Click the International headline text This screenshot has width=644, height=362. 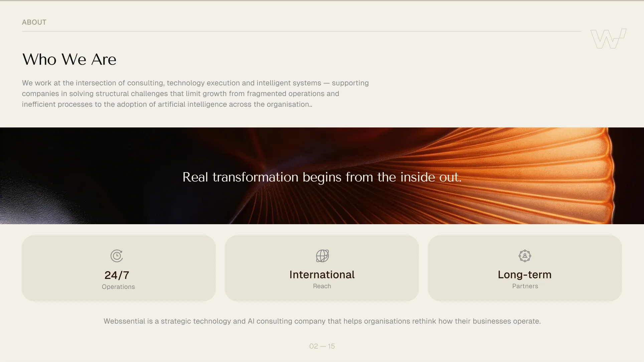(x=322, y=275)
